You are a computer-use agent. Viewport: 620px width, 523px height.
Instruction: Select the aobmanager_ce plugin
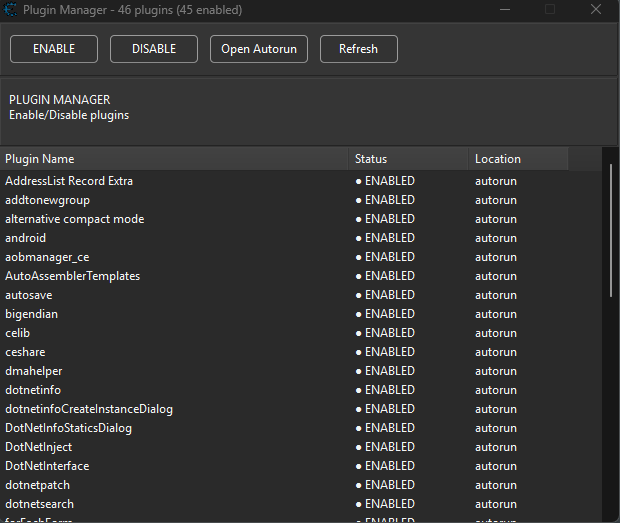301,257
